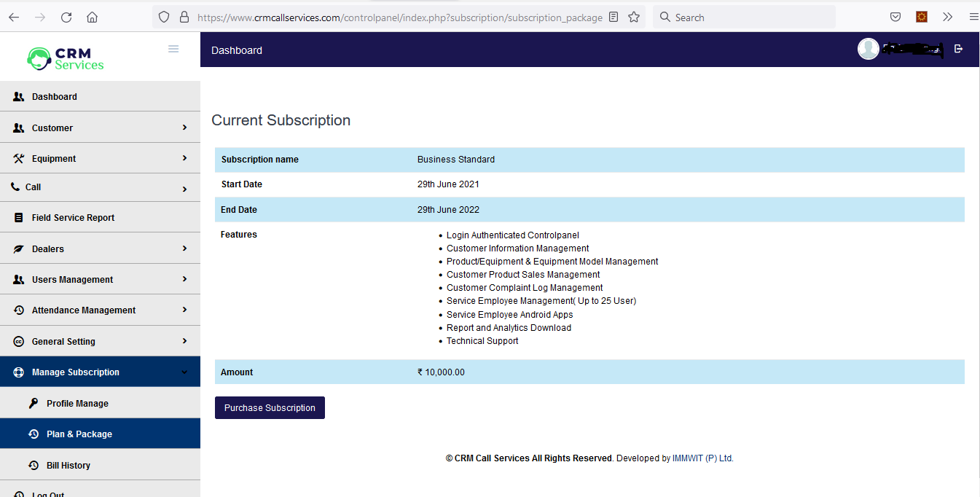Expand the Users Management chevron
This screenshot has height=497, width=980.
pos(184,279)
